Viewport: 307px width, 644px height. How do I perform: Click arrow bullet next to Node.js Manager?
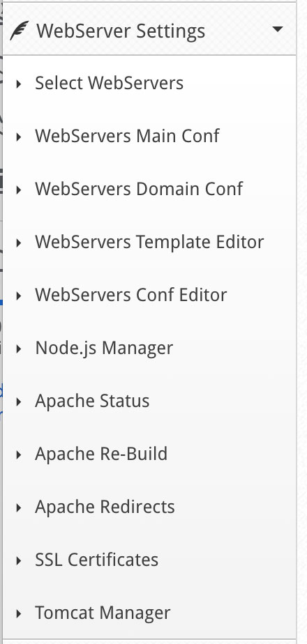(x=19, y=349)
